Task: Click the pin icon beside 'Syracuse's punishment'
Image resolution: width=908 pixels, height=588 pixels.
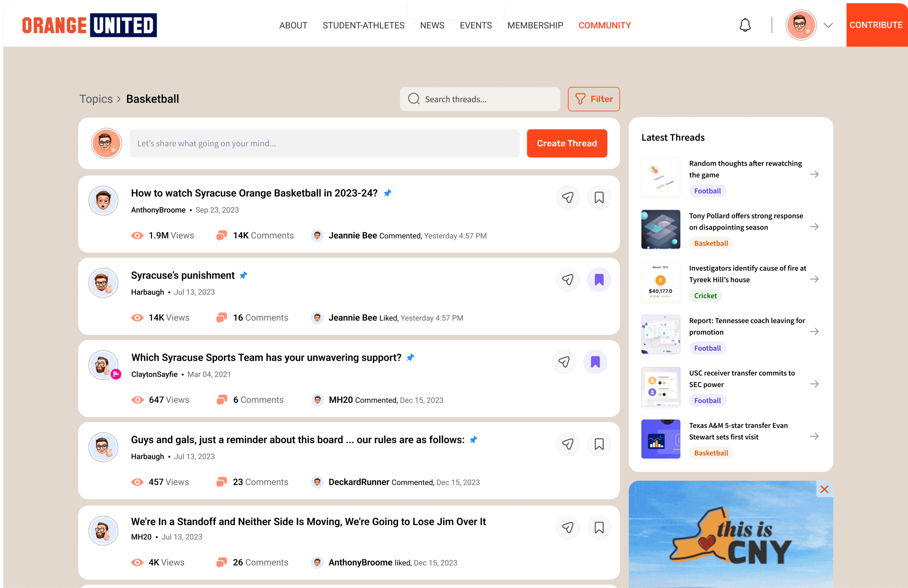Action: [243, 275]
